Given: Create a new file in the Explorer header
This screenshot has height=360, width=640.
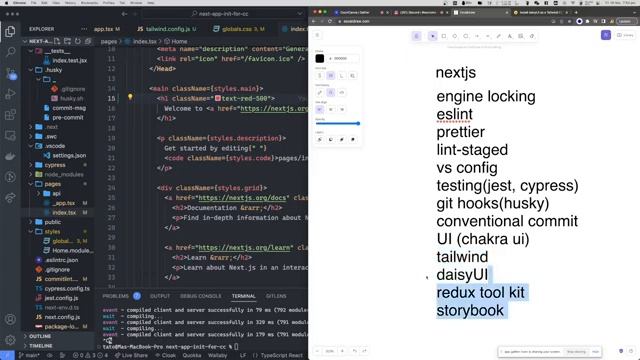Looking at the screenshot, I should point(57,41).
